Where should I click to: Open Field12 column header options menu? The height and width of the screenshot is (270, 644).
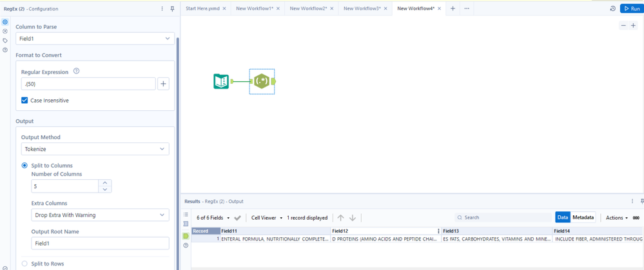[438, 231]
